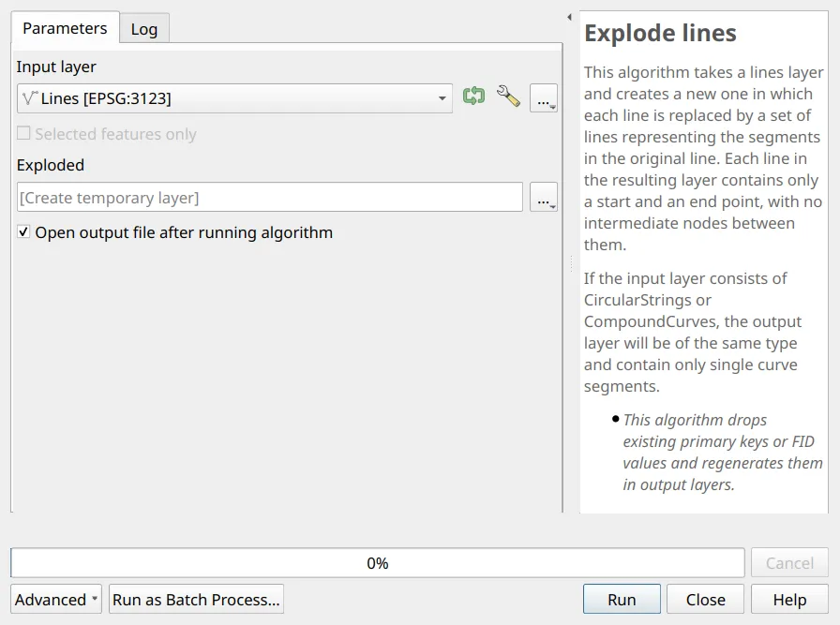Click the 0% progress bar
The image size is (840, 625).
378,563
